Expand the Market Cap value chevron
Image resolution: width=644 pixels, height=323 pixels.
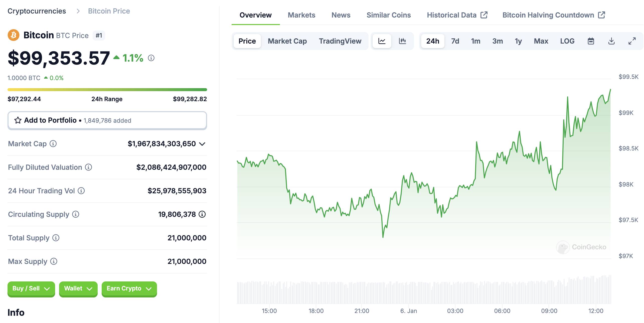[202, 144]
